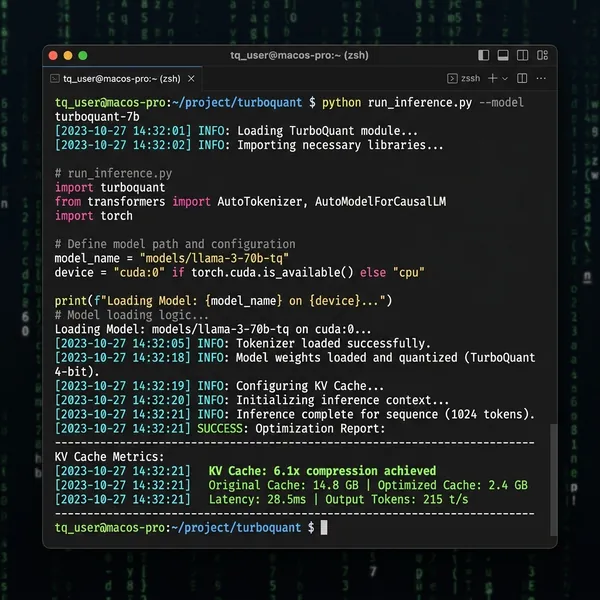Click the red close window button
The width and height of the screenshot is (600, 600).
tap(53, 56)
